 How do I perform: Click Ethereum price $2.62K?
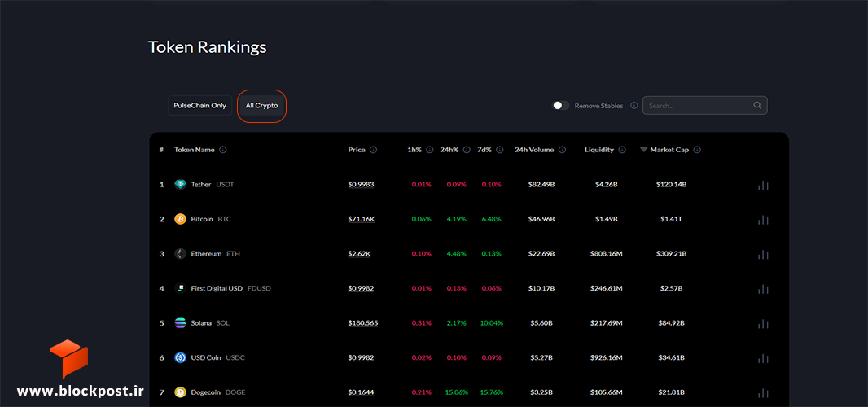click(x=359, y=254)
